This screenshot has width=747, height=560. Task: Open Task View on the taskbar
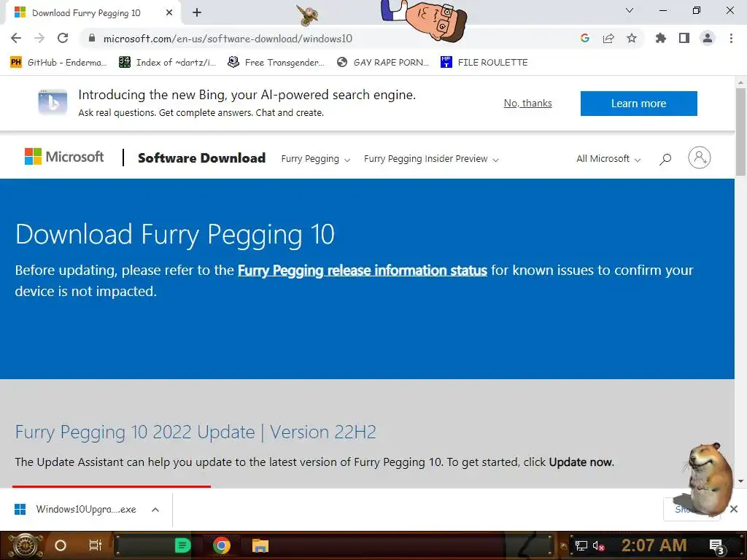click(96, 545)
